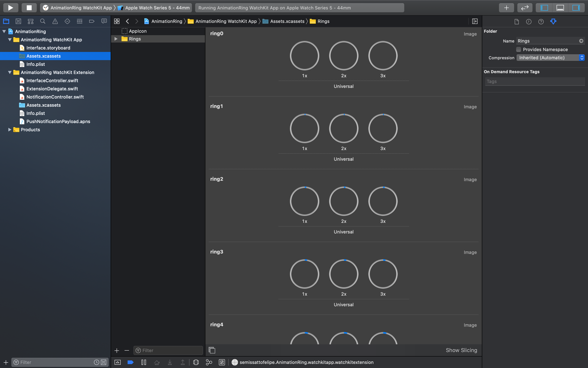Open the Symbol navigator
This screenshot has height=368, width=588.
30,21
